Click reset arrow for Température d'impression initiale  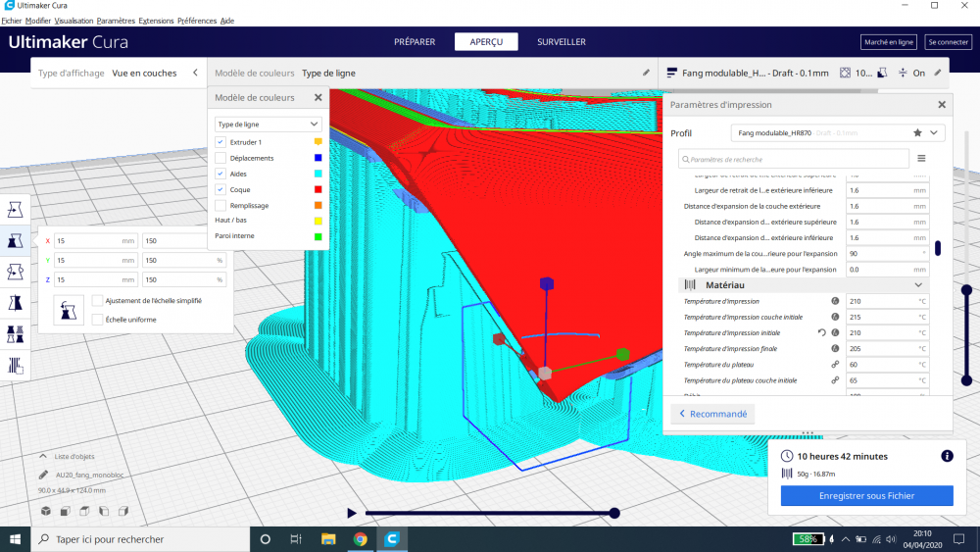point(822,332)
